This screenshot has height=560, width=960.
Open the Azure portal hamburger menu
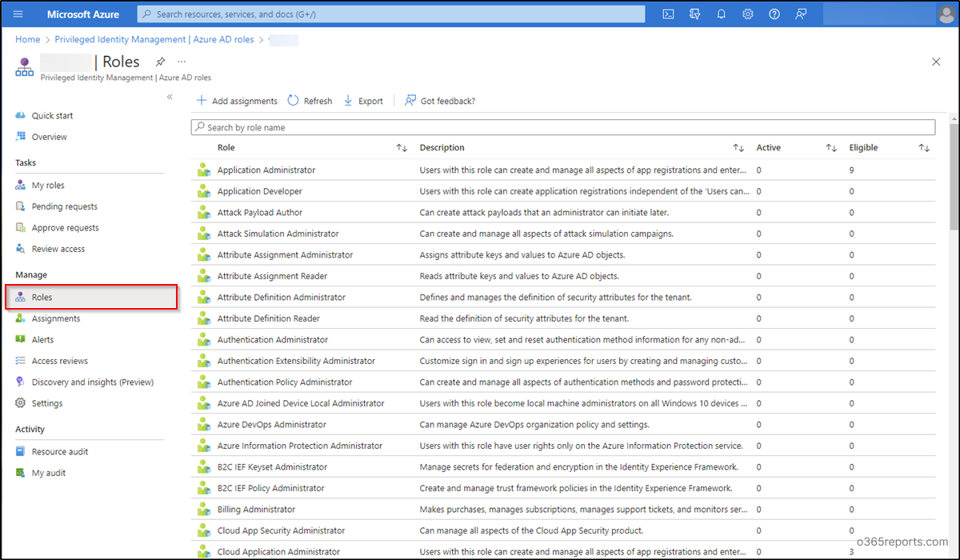[x=18, y=14]
